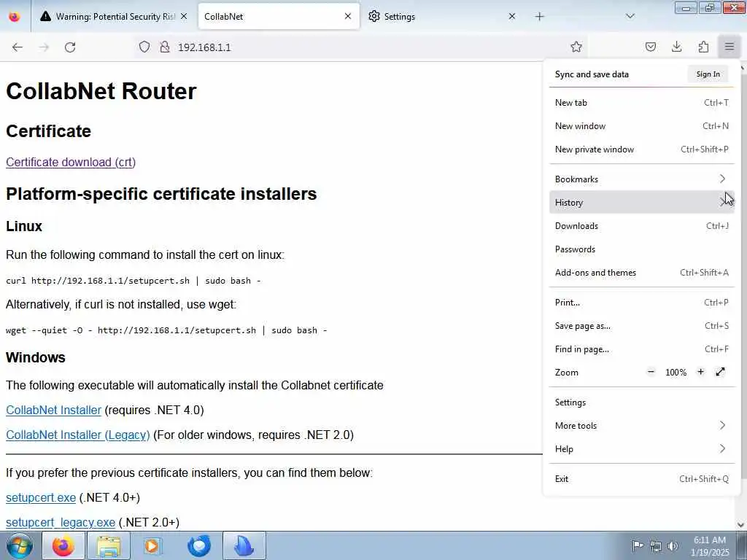Open File Explorer from taskbar
The width and height of the screenshot is (747, 560).
108,545
